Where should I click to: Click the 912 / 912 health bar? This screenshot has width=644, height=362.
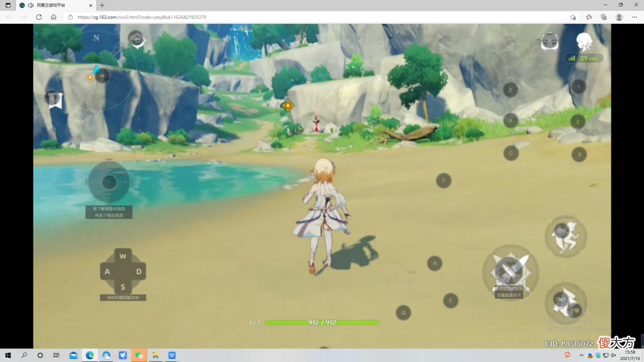point(322,322)
